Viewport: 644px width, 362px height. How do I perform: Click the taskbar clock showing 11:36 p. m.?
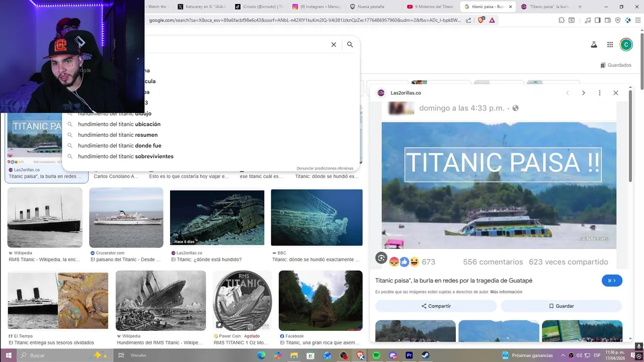pyautogui.click(x=615, y=355)
